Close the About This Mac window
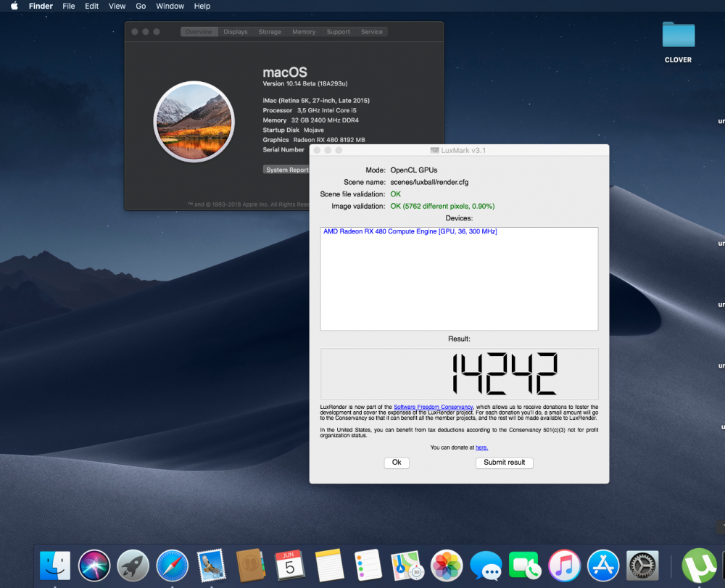Viewport: 725px width, 588px height. pyautogui.click(x=135, y=32)
